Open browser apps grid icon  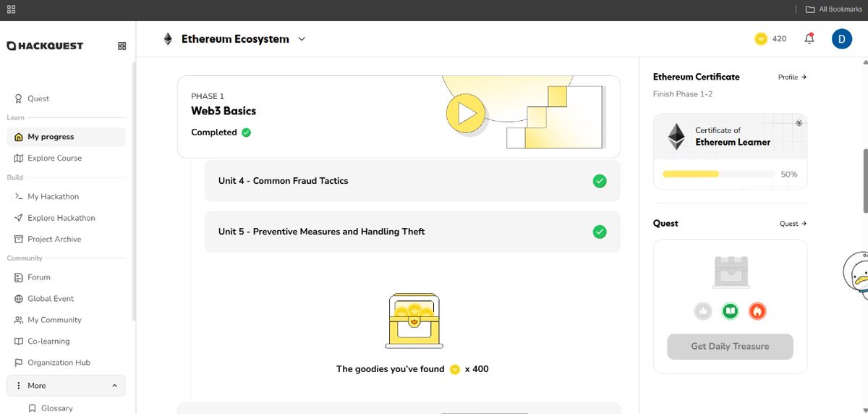(x=11, y=9)
